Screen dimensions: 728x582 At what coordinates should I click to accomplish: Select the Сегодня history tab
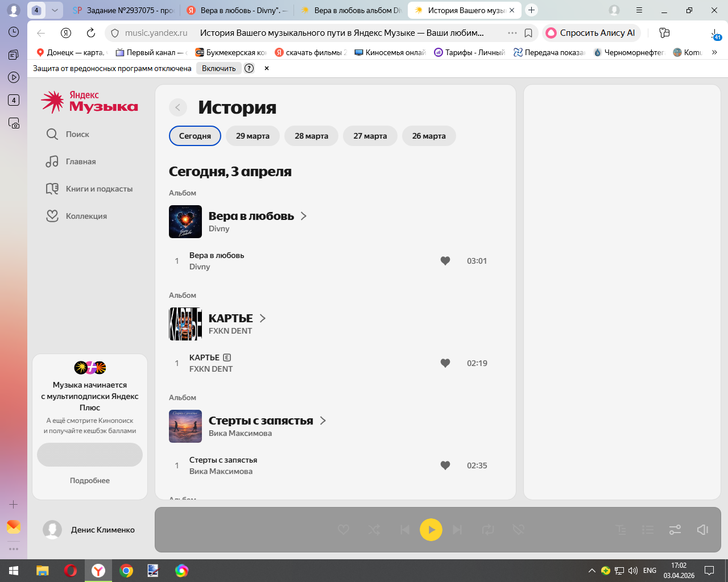pyautogui.click(x=195, y=136)
